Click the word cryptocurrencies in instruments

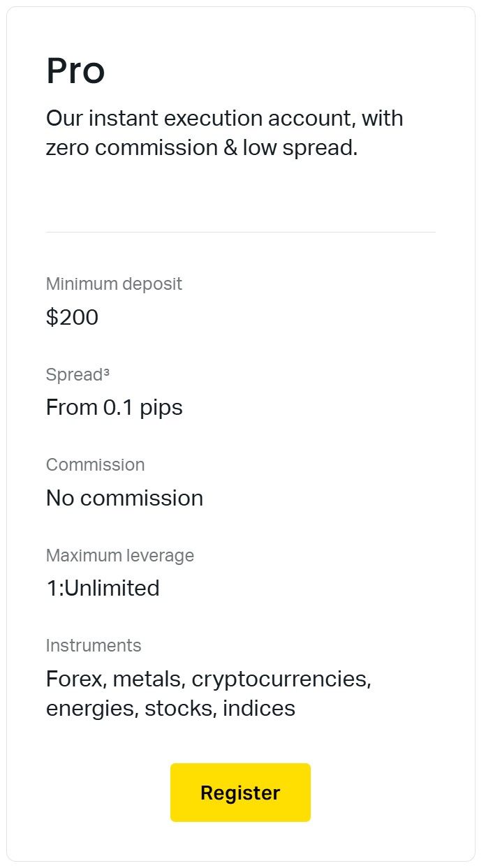click(x=280, y=679)
